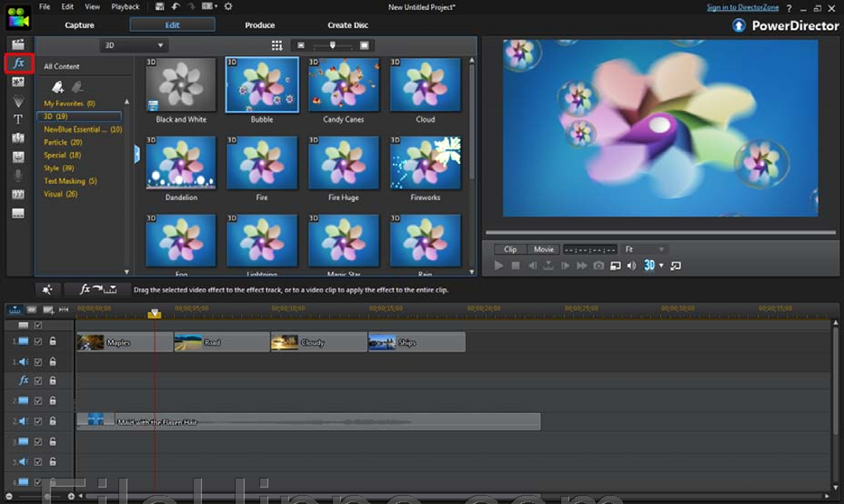
Task: Click the add new tag icon
Action: point(58,86)
